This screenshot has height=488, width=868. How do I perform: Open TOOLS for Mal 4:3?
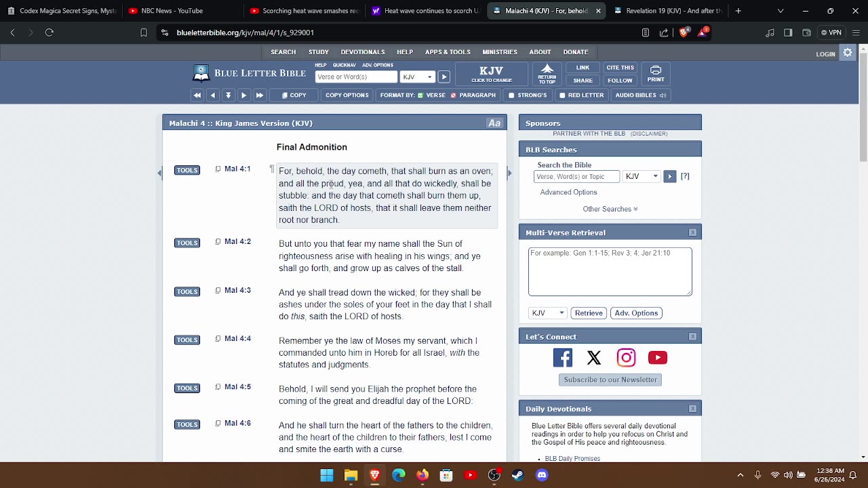[x=187, y=291]
